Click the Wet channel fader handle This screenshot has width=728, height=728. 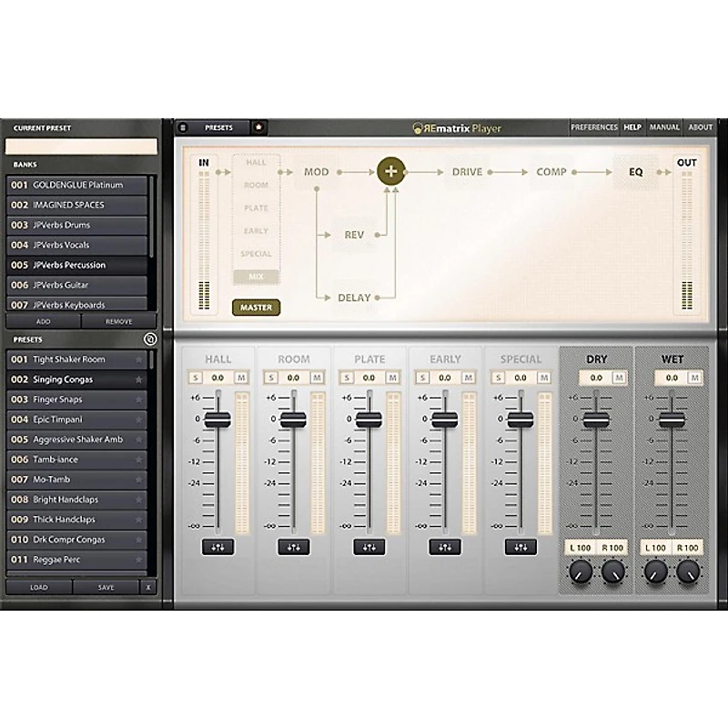click(672, 419)
